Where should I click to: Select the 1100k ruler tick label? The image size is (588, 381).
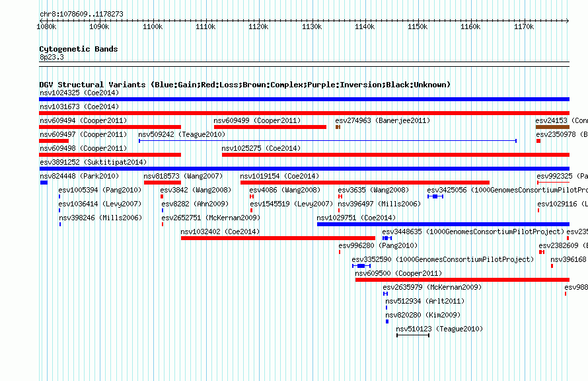153,26
